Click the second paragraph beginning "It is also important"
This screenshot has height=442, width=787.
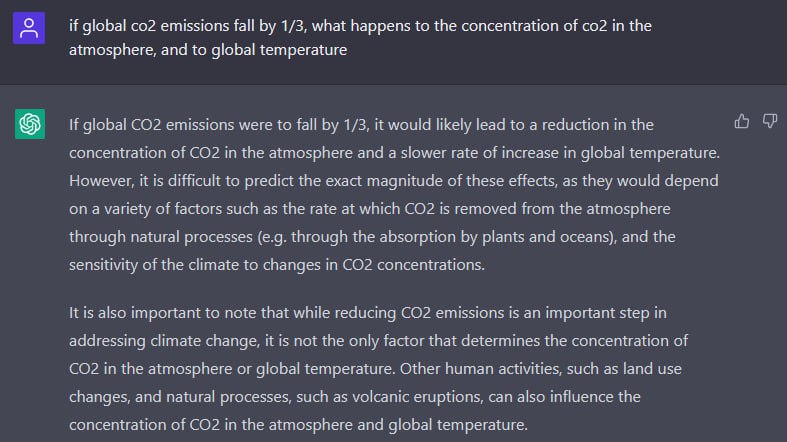[378, 368]
